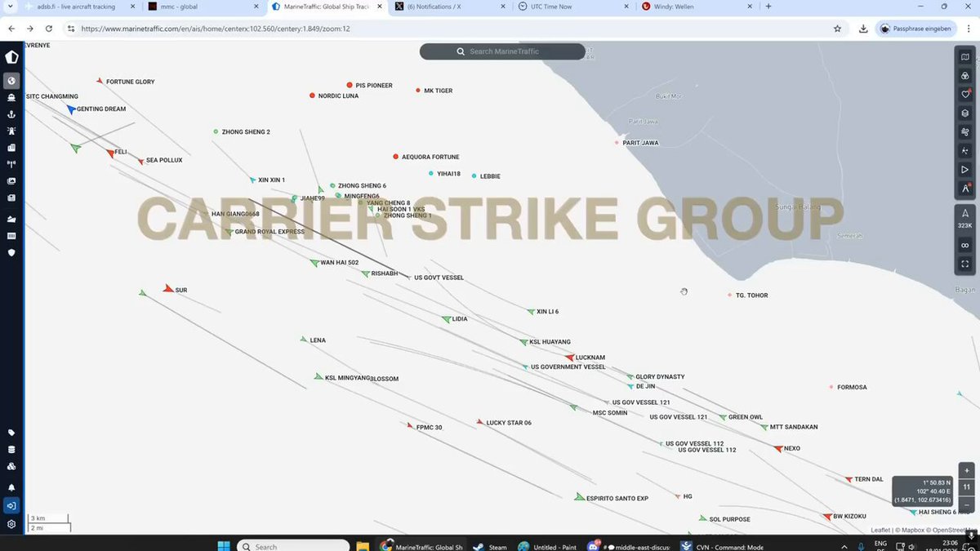980x551 pixels.
Task: Switch to the UTC Time Now tab
Action: click(x=572, y=7)
